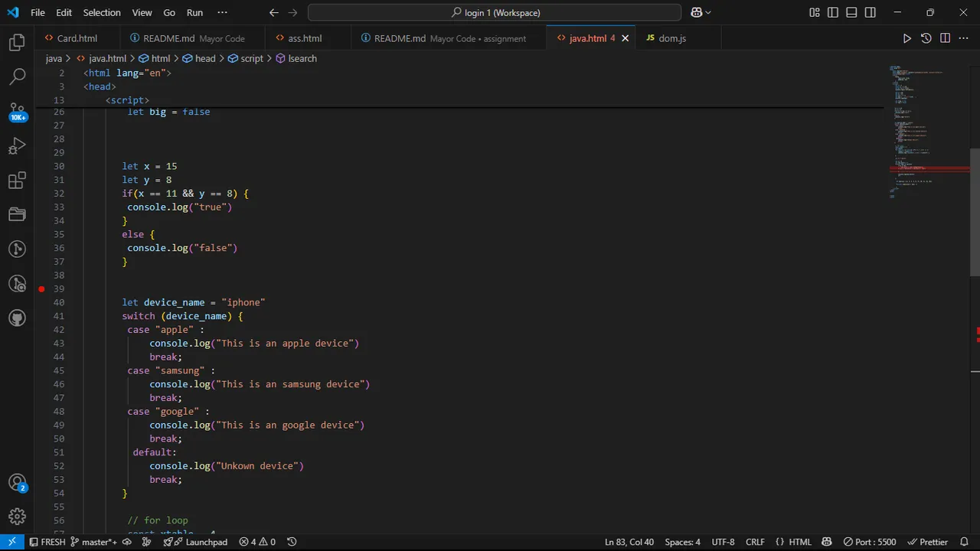Toggle the Secondary Side Bar

pos(871,12)
